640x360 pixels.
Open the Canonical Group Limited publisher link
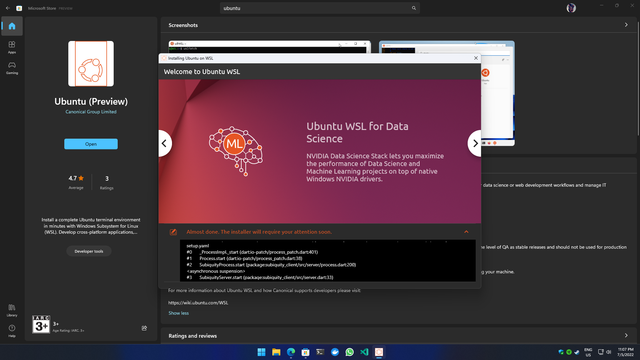click(x=91, y=112)
